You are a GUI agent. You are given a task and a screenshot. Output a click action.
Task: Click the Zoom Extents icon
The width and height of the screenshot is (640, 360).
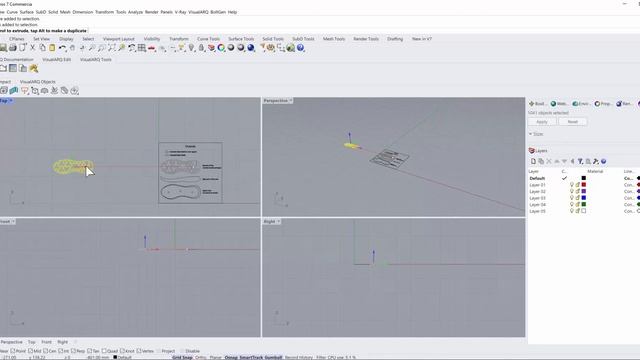point(111,48)
